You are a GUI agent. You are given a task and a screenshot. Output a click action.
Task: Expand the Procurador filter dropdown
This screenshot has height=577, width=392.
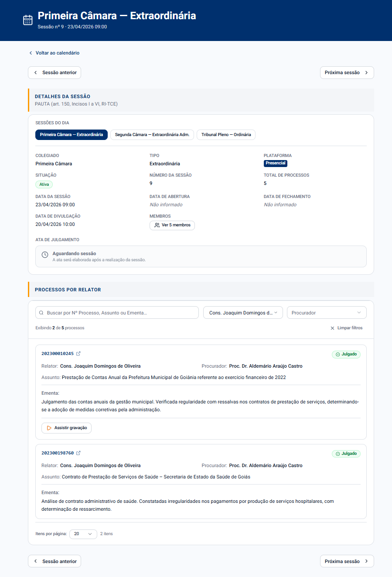pyautogui.click(x=326, y=313)
